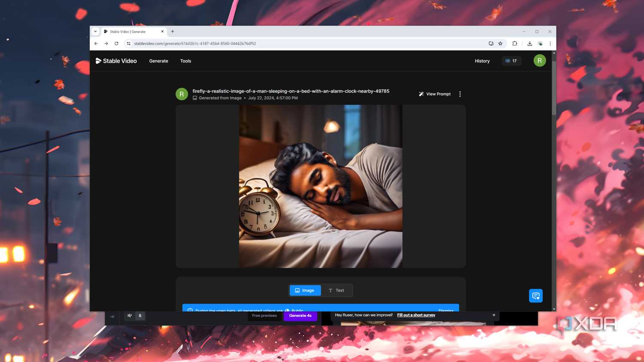Screen dimensions: 644x362
Task: Click the collapse panel arrow icon
Action: [x=112, y=317]
